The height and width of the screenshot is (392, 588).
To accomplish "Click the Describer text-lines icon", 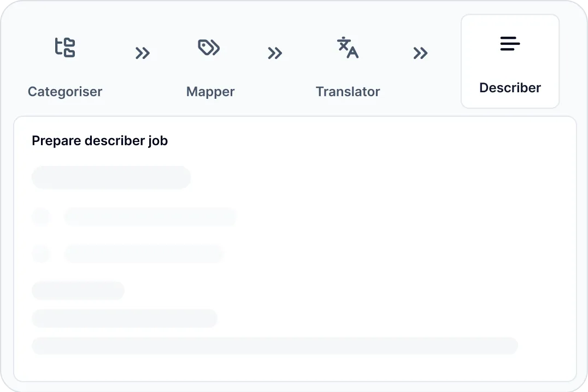I will [x=510, y=44].
